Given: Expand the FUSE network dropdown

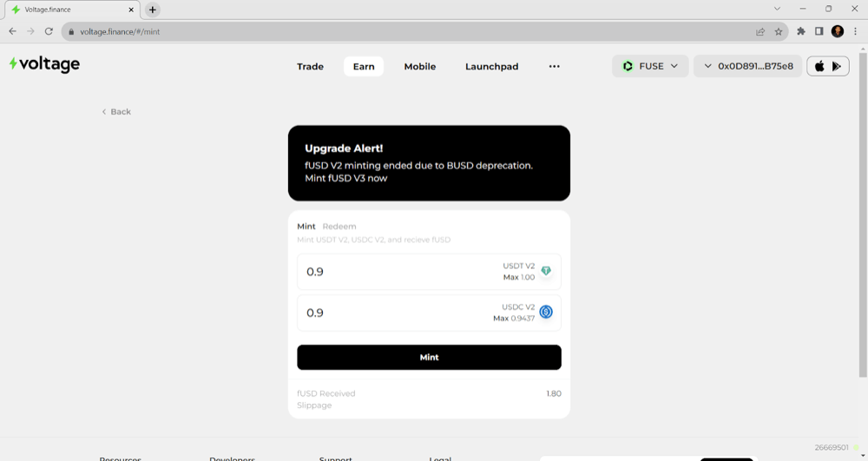Looking at the screenshot, I should click(650, 66).
